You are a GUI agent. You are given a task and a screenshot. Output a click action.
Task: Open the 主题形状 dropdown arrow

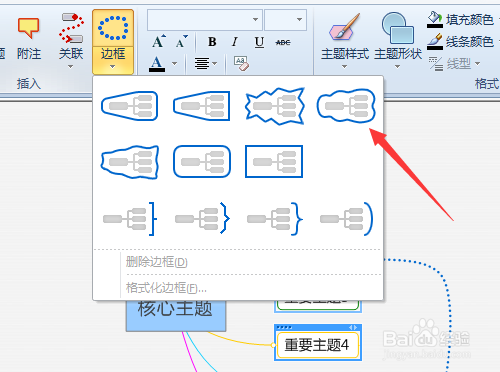397,67
